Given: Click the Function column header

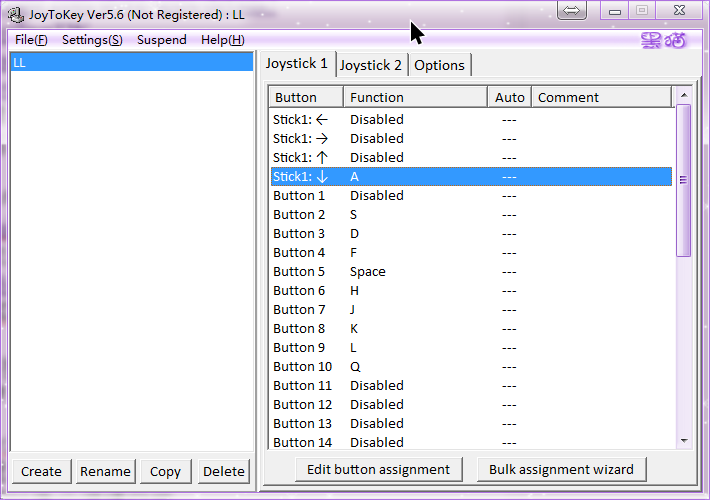Looking at the screenshot, I should [415, 97].
